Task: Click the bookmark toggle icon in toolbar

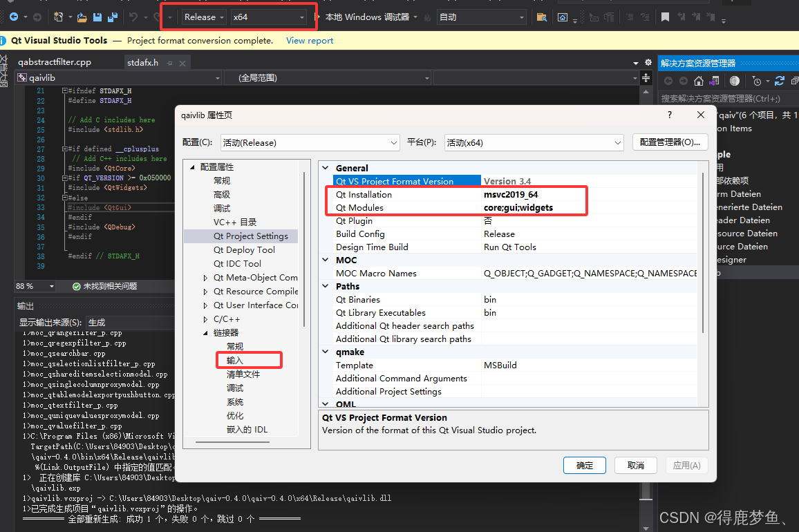Action: click(665, 17)
